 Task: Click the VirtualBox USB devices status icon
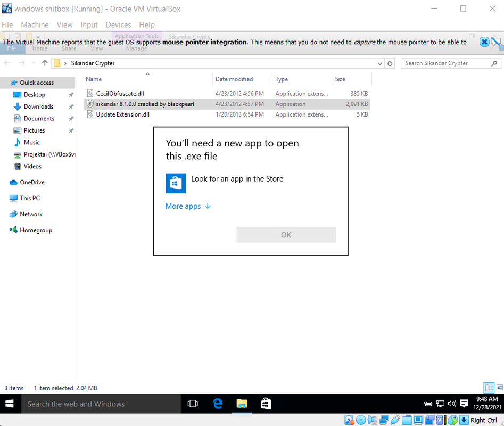[395, 420]
